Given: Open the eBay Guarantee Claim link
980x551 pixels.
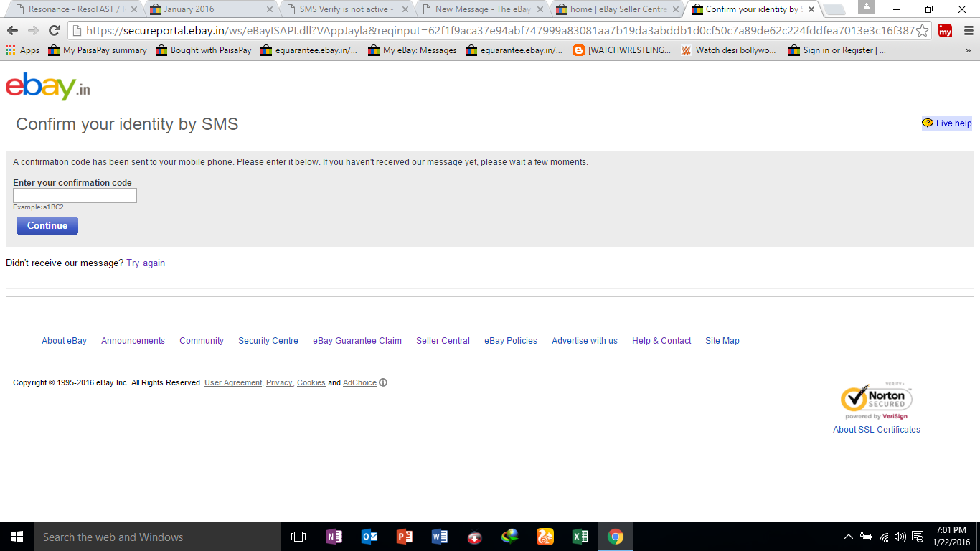Looking at the screenshot, I should (357, 341).
